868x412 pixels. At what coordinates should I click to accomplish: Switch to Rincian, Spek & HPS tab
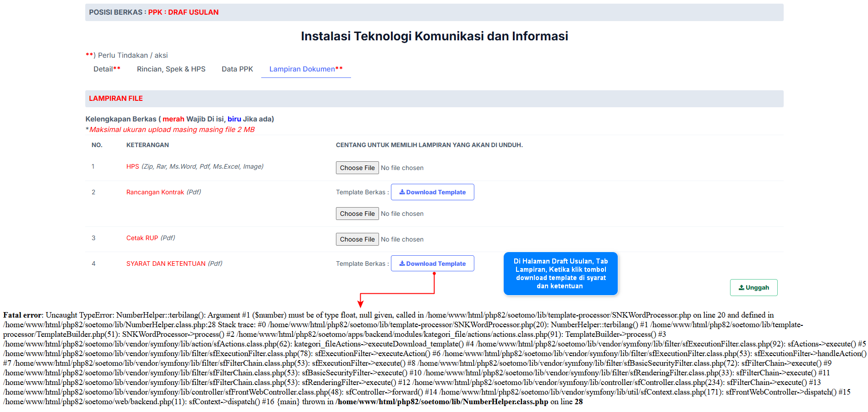pyautogui.click(x=171, y=69)
